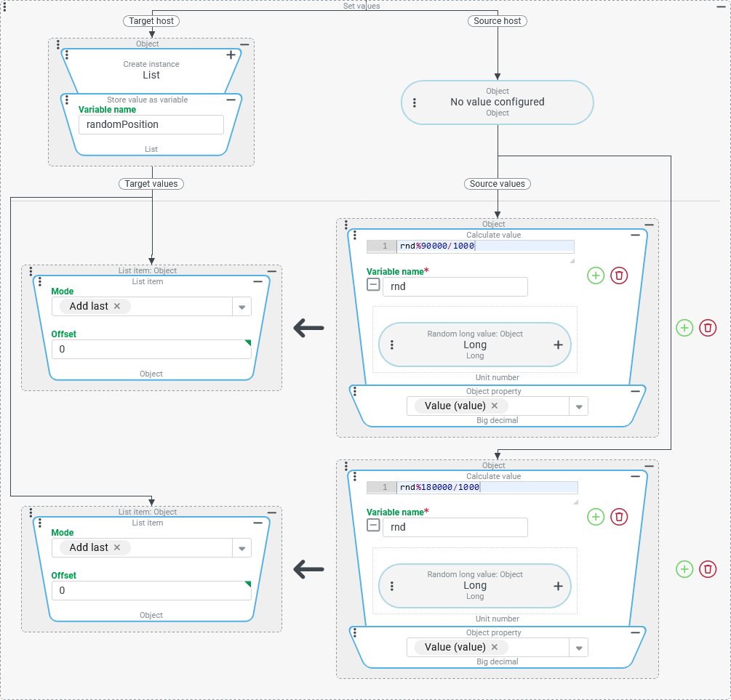This screenshot has width=731, height=700.
Task: Collapse the second source values Object container
Action: point(649,466)
